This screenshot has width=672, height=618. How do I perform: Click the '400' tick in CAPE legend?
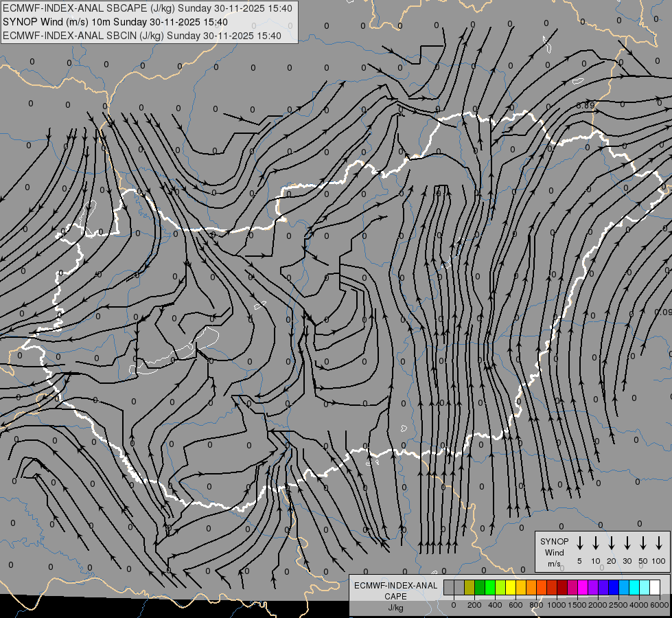click(495, 605)
